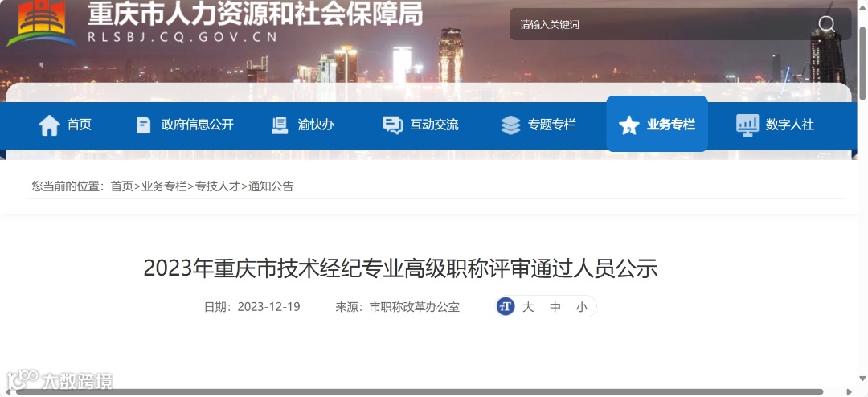Screen dimensions: 868x397
Task: Click the home house icon
Action: click(49, 125)
